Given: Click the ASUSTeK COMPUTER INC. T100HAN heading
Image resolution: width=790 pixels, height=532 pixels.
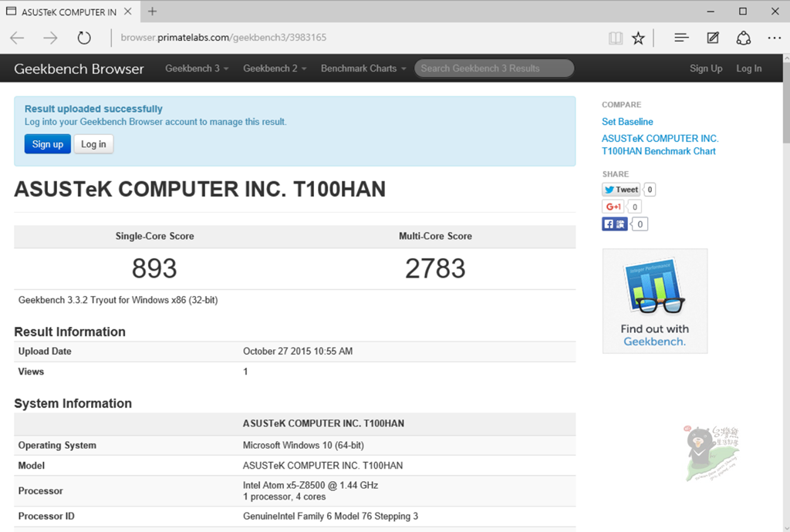Looking at the screenshot, I should 200,189.
